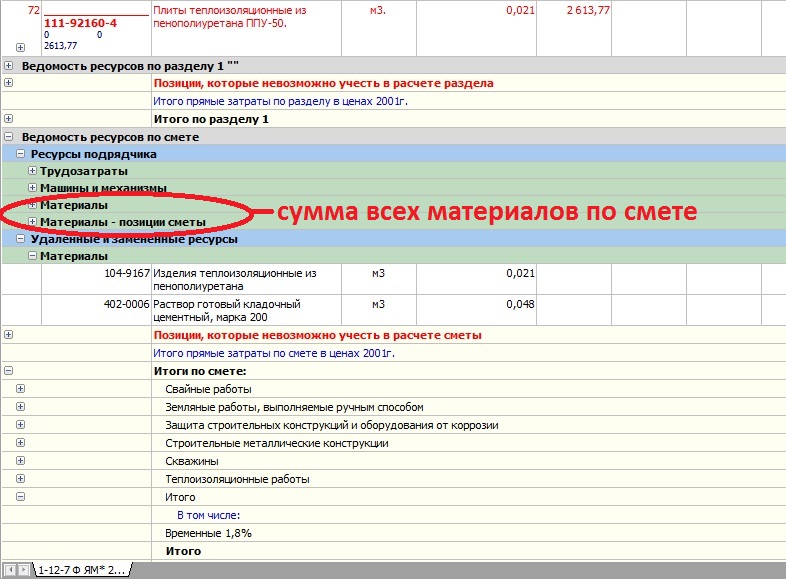Expand 'Защита строительных конструкций' totals row
Screen dimensions: 786x579
[x=20, y=425]
